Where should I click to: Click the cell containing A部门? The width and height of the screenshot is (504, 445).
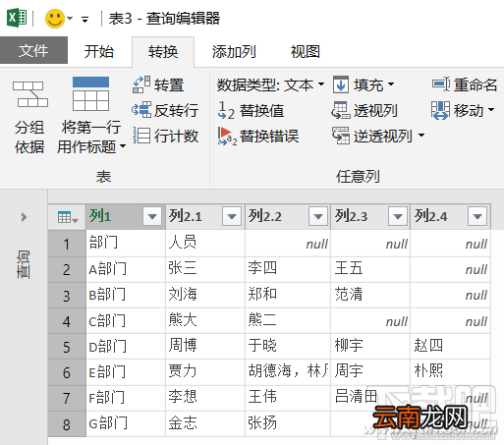click(x=126, y=269)
